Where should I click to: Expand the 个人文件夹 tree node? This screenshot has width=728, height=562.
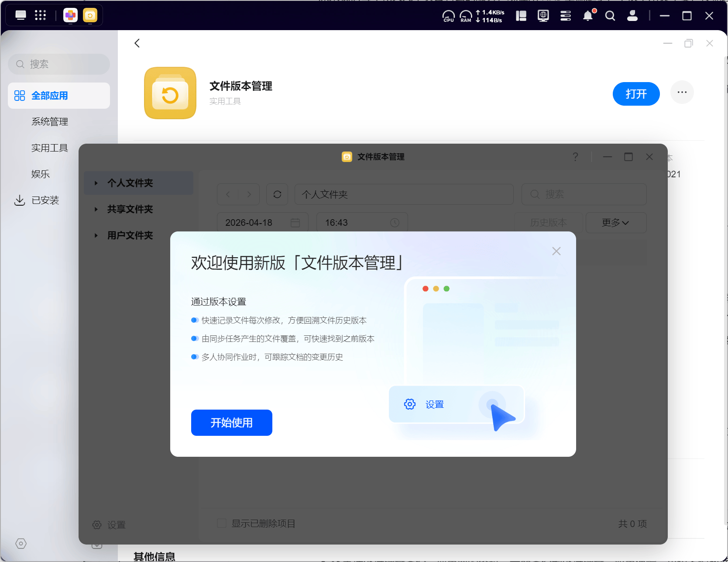pos(96,183)
